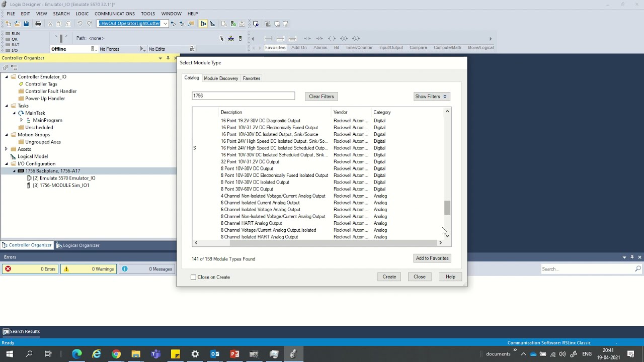This screenshot has width=644, height=362.
Task: Click the Help button in dialog
Action: tap(450, 277)
